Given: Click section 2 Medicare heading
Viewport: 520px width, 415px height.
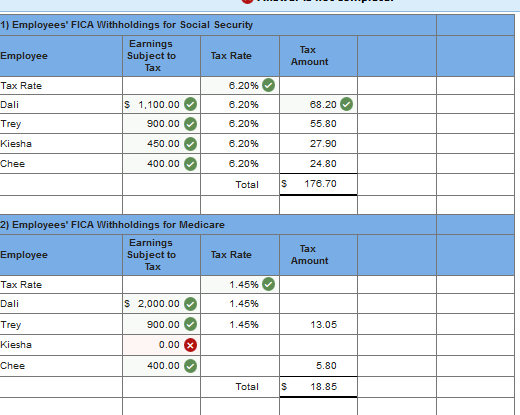Looking at the screenshot, I should (x=112, y=225).
